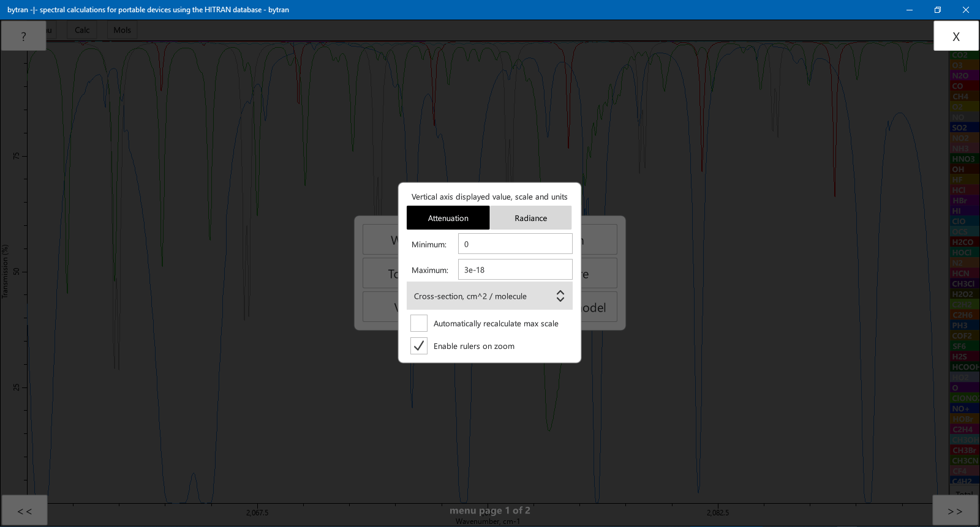Click the CH3Cl molecule label
This screenshot has height=527, width=980.
[x=964, y=284]
